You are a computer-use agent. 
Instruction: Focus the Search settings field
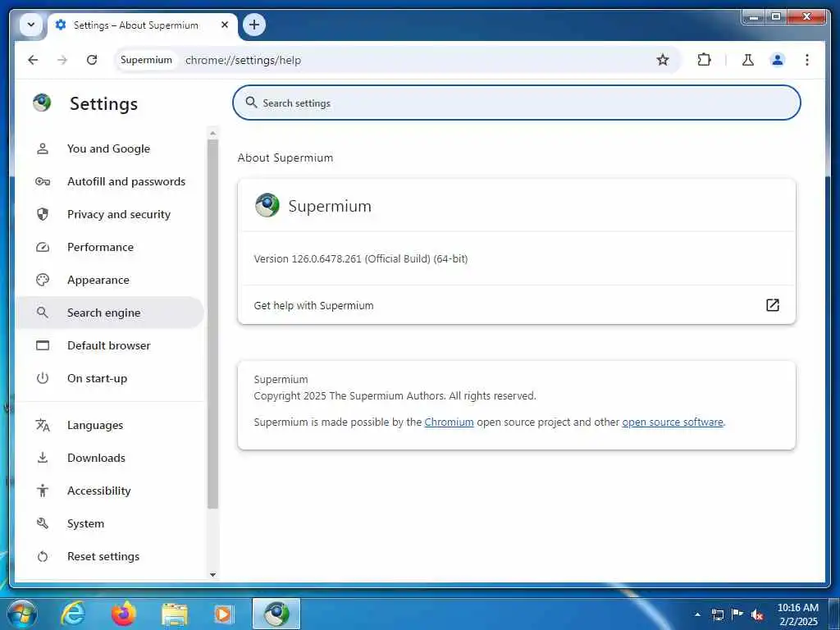tap(517, 103)
